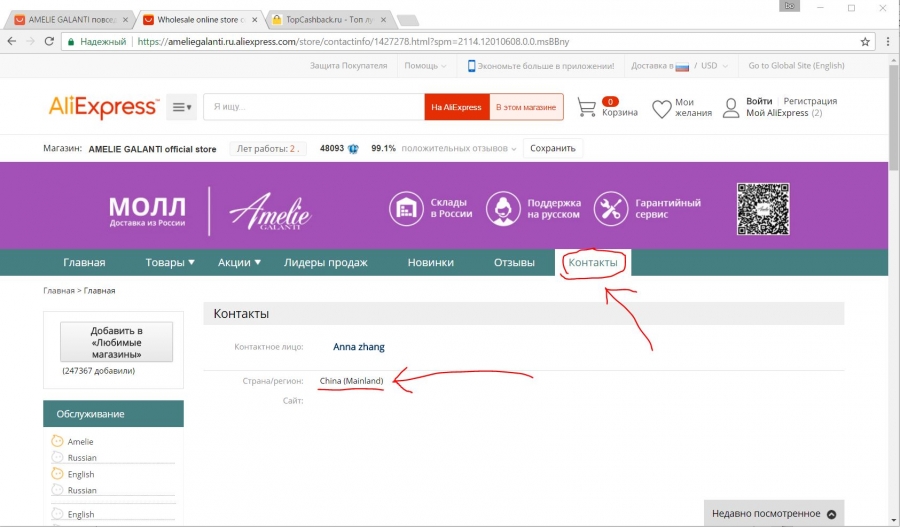This screenshot has height=527, width=900.
Task: Open the Главная store tab
Action: [x=84, y=262]
